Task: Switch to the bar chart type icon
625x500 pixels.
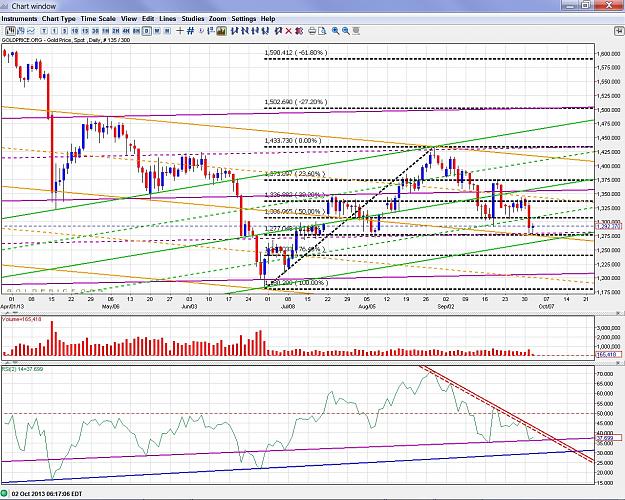Action: point(21,31)
